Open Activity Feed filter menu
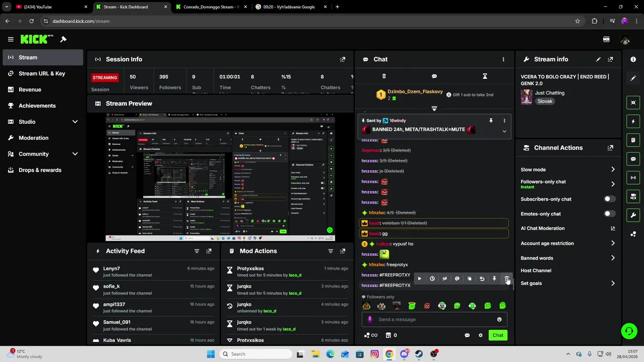Screen dimensions: 644x362 [x=197, y=251]
